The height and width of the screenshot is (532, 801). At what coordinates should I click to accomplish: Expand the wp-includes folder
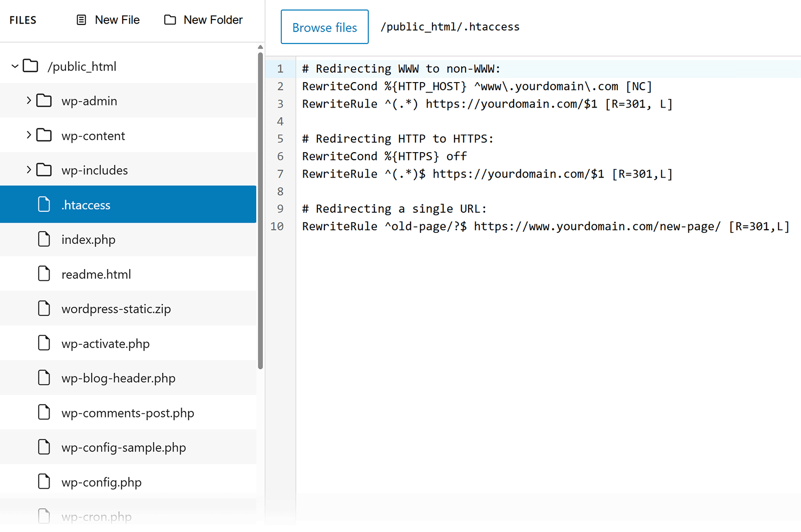point(29,170)
